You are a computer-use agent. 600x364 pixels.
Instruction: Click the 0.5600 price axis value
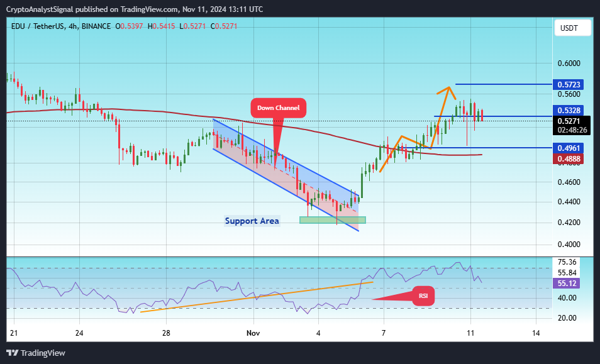click(569, 94)
